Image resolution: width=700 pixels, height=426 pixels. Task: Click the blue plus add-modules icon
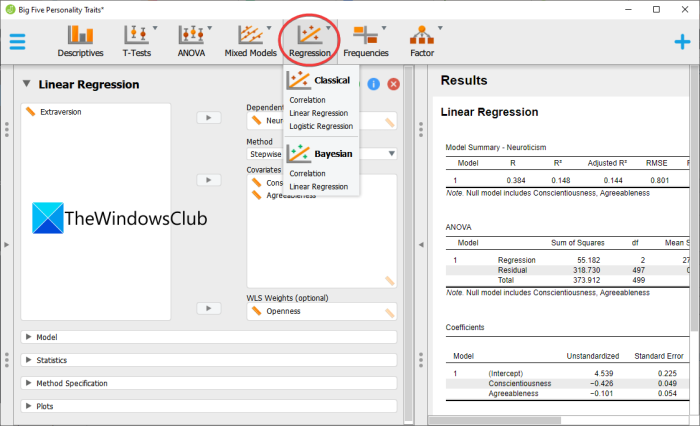(x=682, y=42)
